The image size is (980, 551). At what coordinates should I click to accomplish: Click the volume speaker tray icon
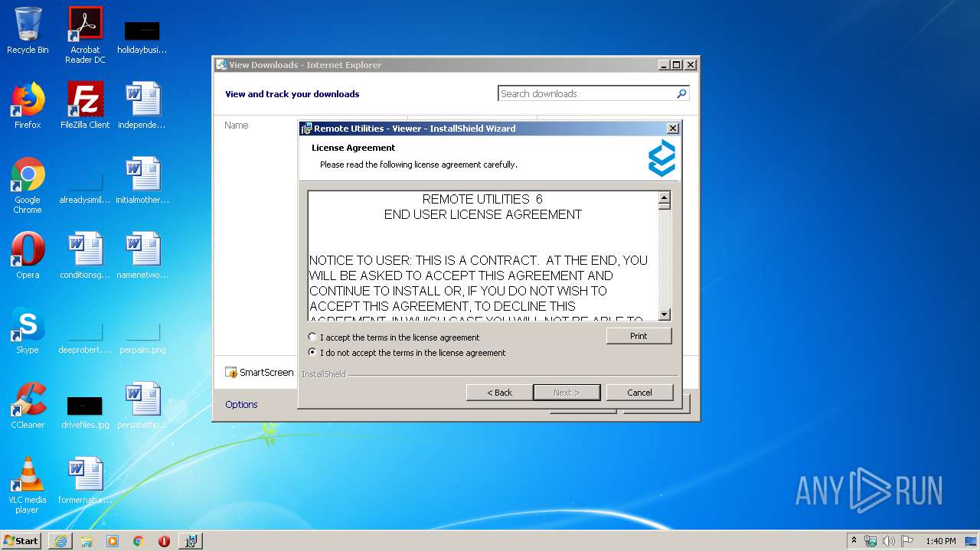click(x=889, y=541)
